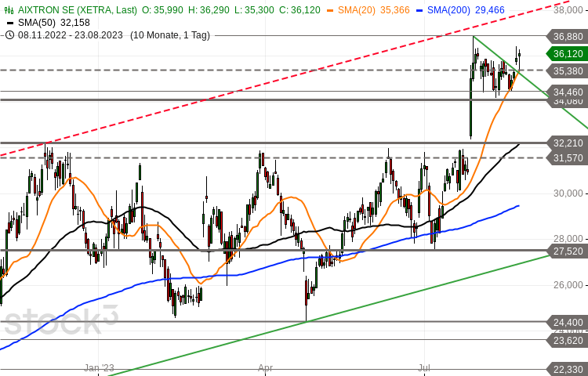This screenshot has width=588, height=376.
Task: Click the (10 Monate, 1 Tag) period label
Action: click(x=170, y=35)
